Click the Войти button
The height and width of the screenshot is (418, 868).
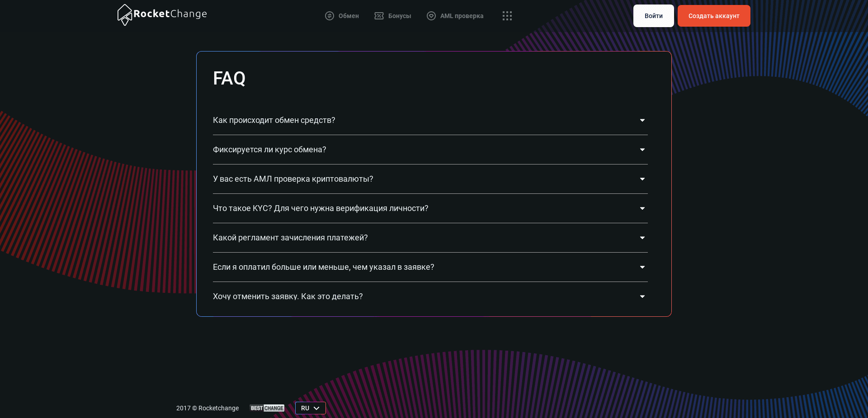click(x=653, y=16)
